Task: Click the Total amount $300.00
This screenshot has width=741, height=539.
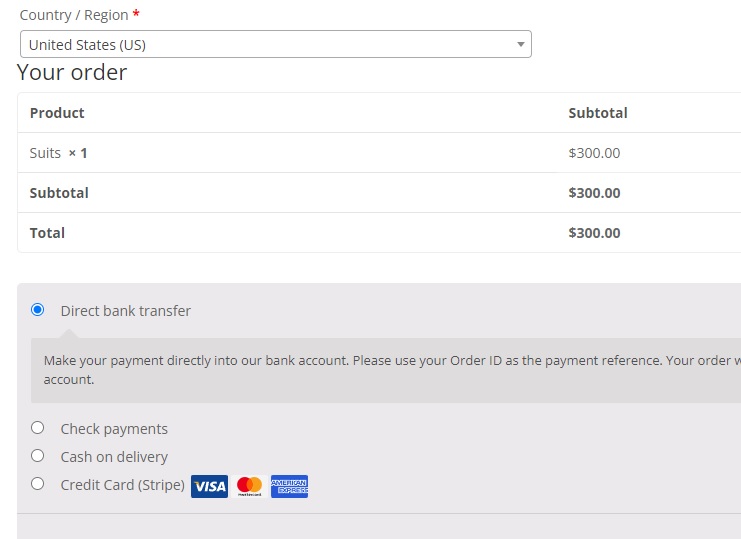Action: 594,233
